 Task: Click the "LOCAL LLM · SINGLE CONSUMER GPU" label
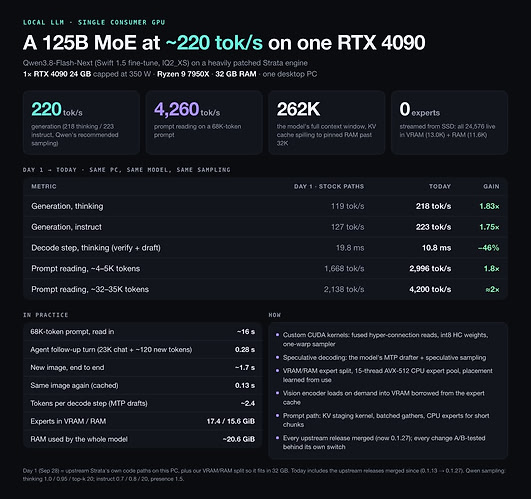94,22
